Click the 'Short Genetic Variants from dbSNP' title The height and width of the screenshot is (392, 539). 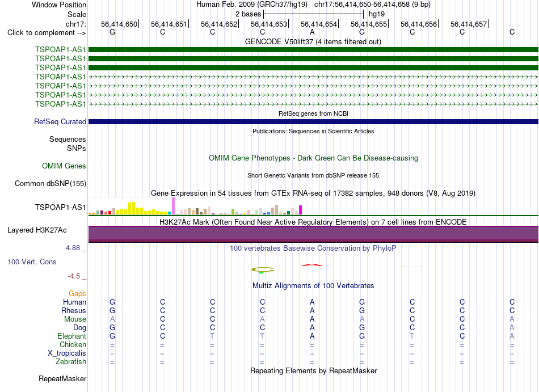coord(313,175)
